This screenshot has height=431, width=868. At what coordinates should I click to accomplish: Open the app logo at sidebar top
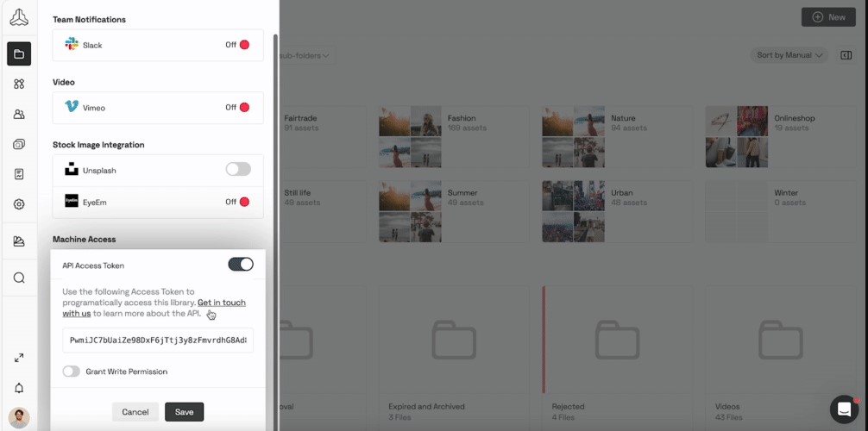tap(19, 18)
